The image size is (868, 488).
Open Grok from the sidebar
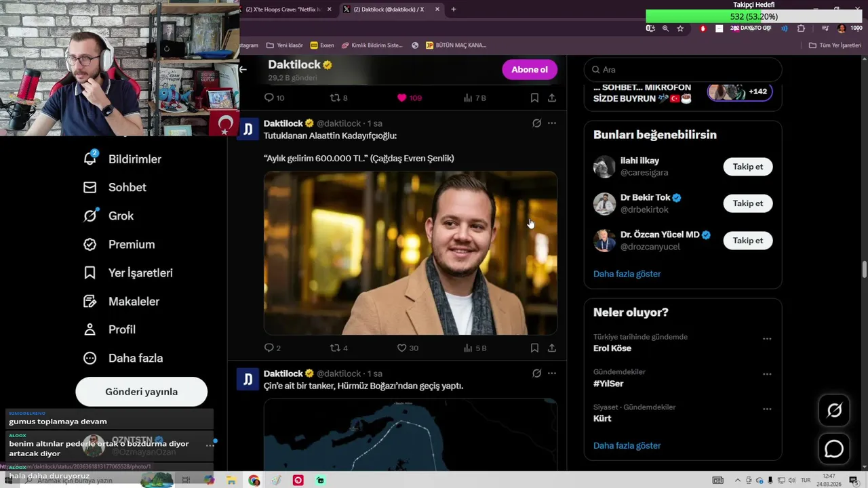(108, 216)
